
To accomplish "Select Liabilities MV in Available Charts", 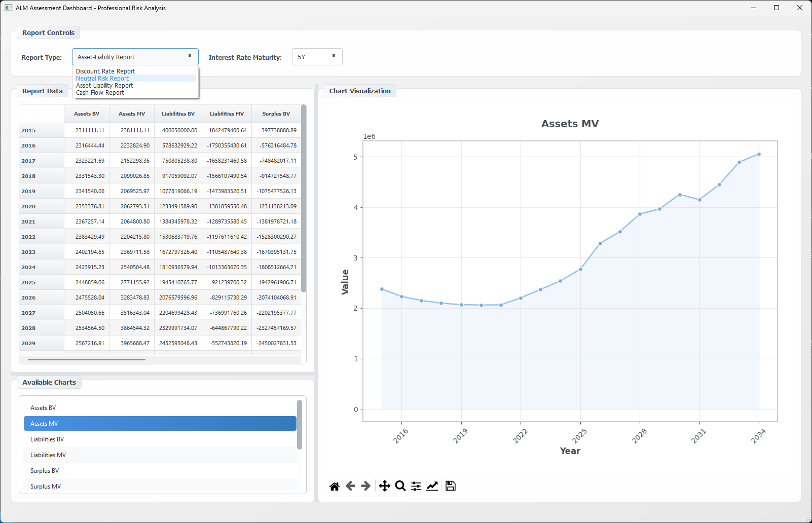I will coord(48,455).
